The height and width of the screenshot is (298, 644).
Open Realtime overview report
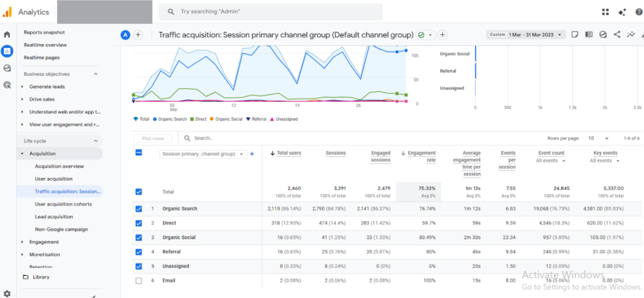(x=45, y=45)
